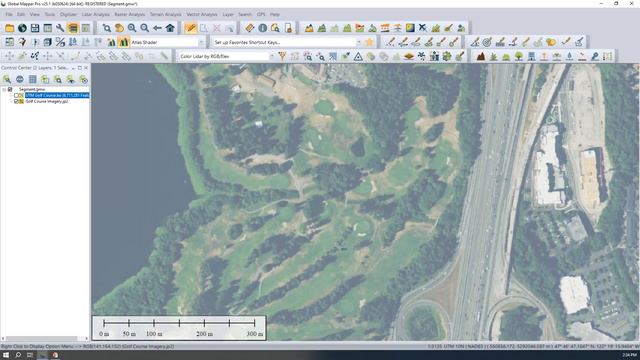Click the lidar filter funnel icon
Image resolution: width=640 pixels, height=360 pixels.
pyautogui.click(x=282, y=56)
